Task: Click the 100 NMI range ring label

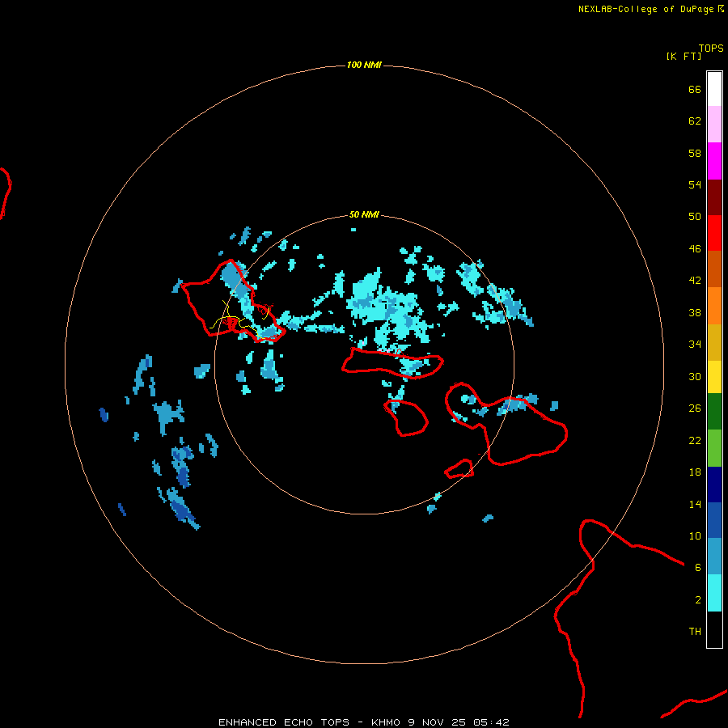Action: pyautogui.click(x=364, y=65)
